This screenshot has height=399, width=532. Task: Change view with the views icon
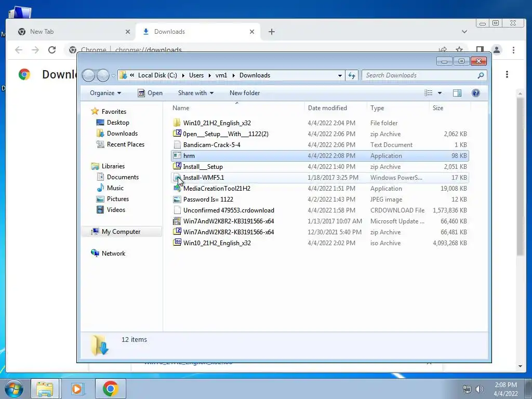tap(428, 93)
